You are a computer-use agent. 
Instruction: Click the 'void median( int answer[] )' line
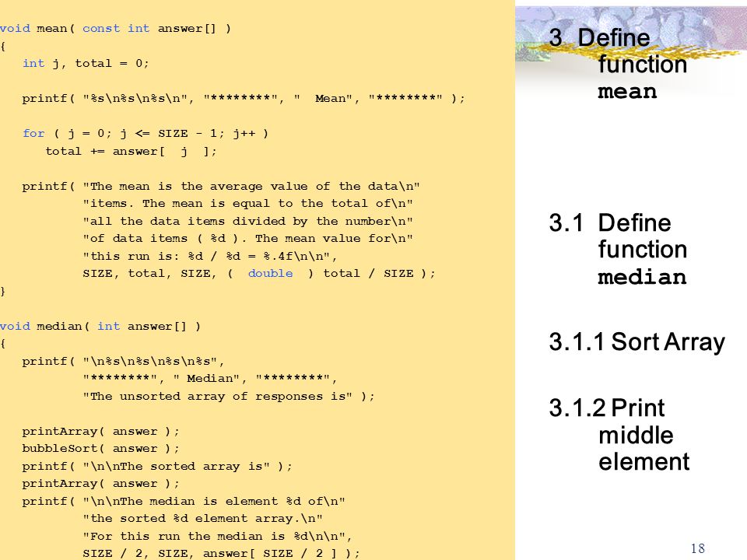(100, 326)
